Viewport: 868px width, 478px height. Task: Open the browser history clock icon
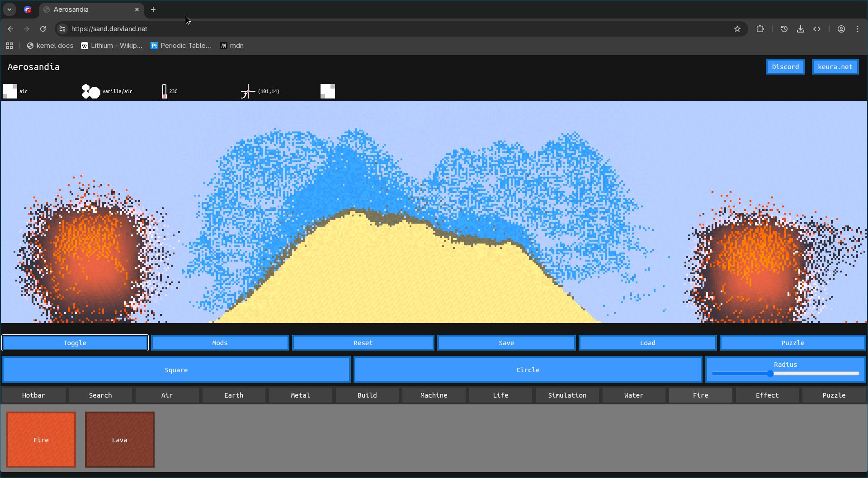click(784, 29)
